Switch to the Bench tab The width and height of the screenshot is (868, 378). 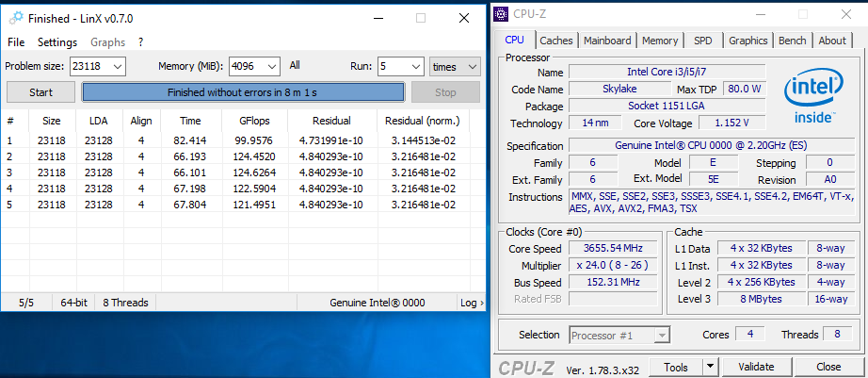tap(792, 41)
